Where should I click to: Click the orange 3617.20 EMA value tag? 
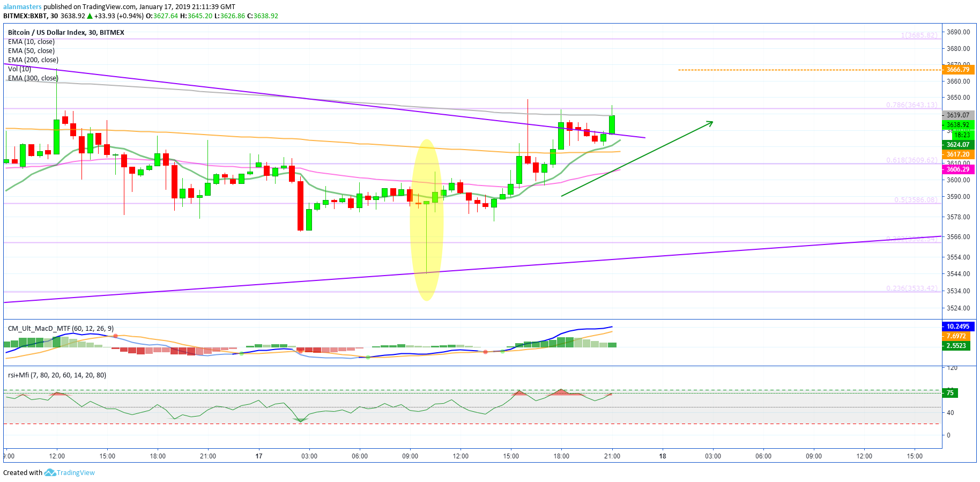958,154
